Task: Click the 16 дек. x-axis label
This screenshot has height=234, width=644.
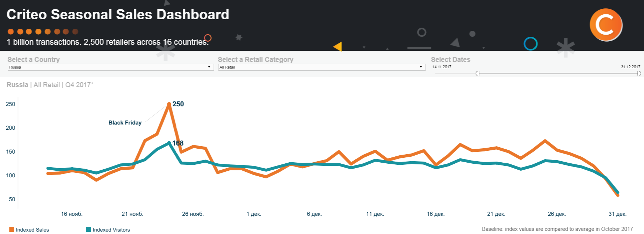Action: pos(436,214)
